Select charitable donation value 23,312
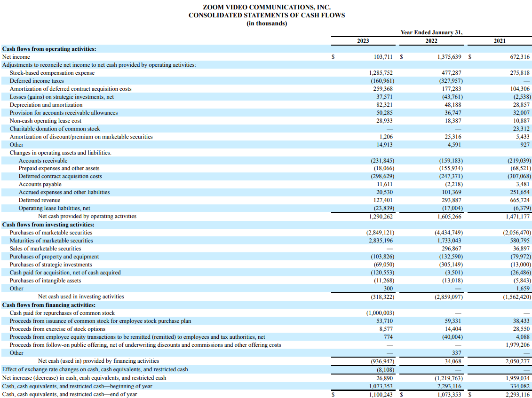Screen dimensions: 532x398 (x=521, y=128)
